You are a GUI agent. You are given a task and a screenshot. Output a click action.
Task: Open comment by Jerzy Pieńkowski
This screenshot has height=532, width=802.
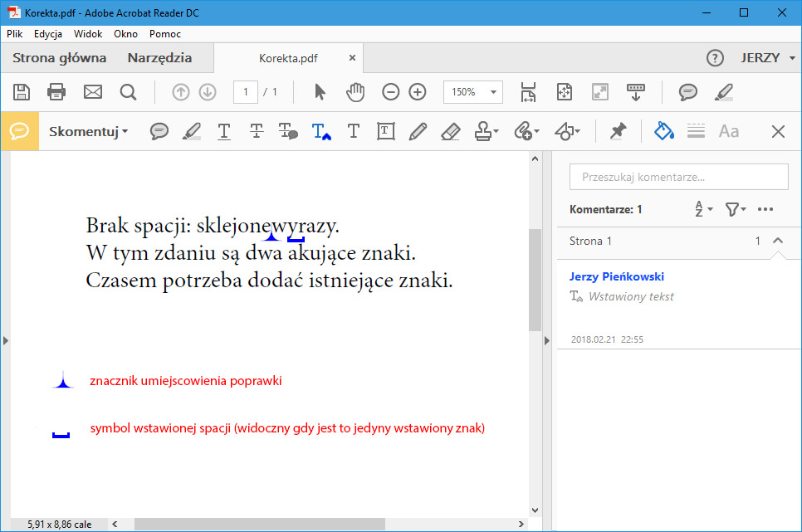[x=616, y=277]
